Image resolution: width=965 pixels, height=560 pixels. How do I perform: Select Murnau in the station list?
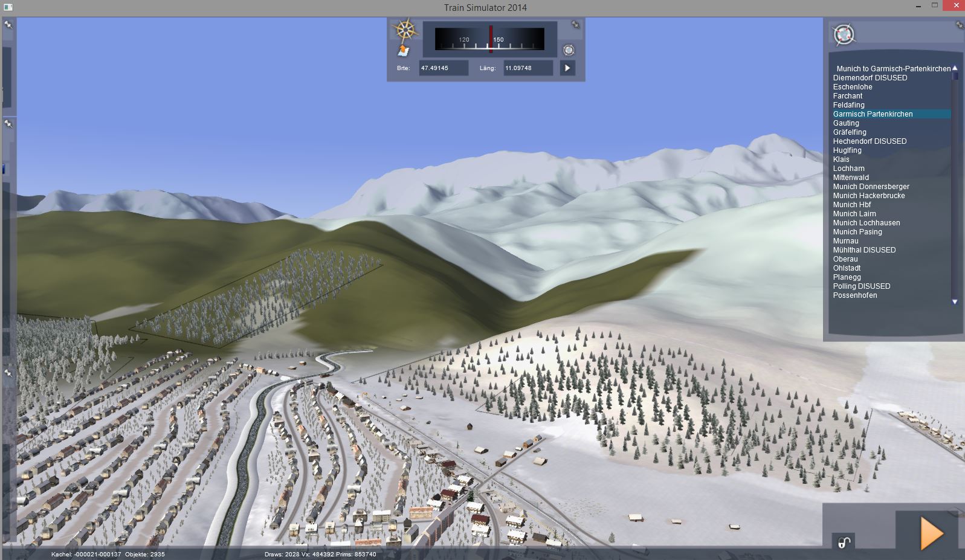(846, 241)
